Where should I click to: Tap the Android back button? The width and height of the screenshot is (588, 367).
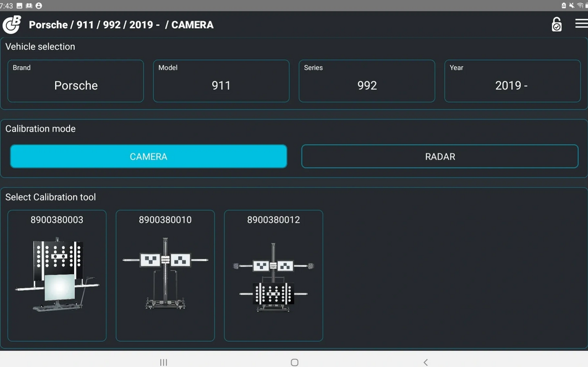pos(426,362)
